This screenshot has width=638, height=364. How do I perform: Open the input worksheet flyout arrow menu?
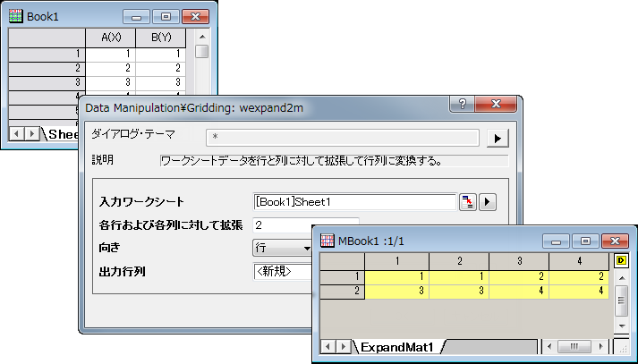pos(488,202)
